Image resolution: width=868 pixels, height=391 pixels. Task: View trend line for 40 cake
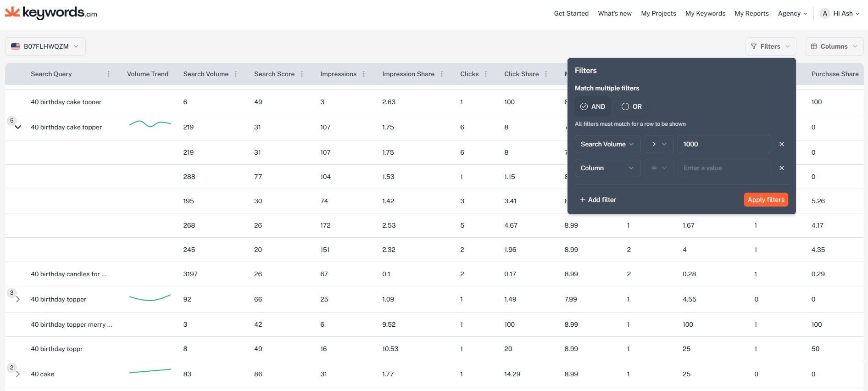(x=150, y=371)
